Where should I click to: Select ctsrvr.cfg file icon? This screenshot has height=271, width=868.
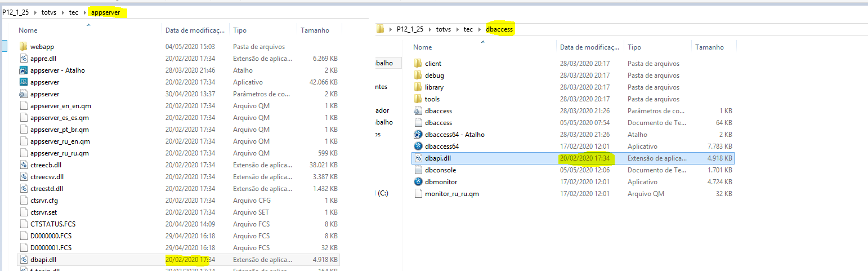coord(24,201)
